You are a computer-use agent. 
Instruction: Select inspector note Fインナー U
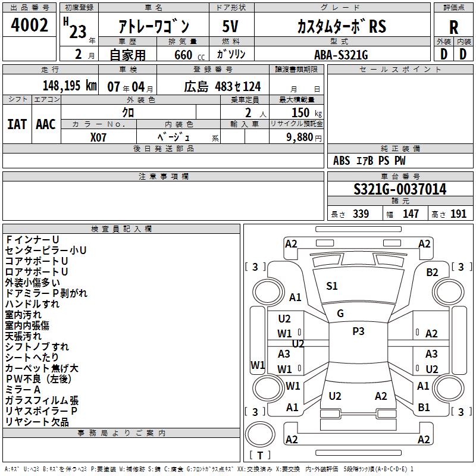click(x=32, y=240)
